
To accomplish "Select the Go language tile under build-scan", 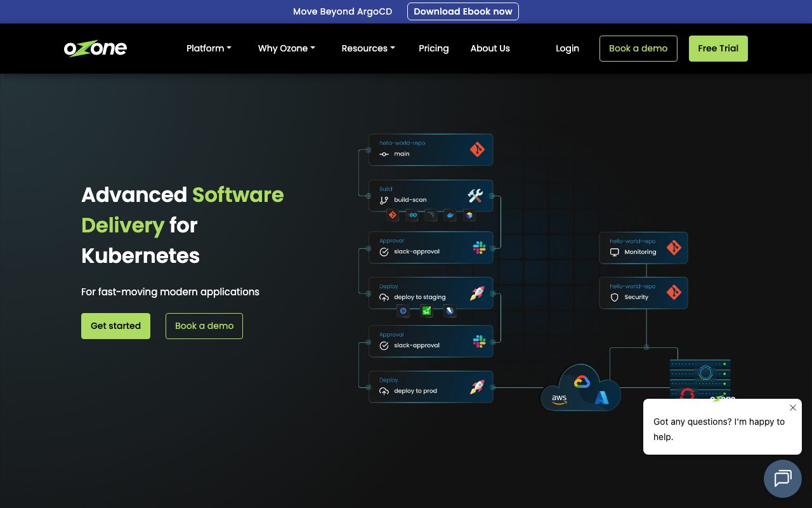I will 412,215.
